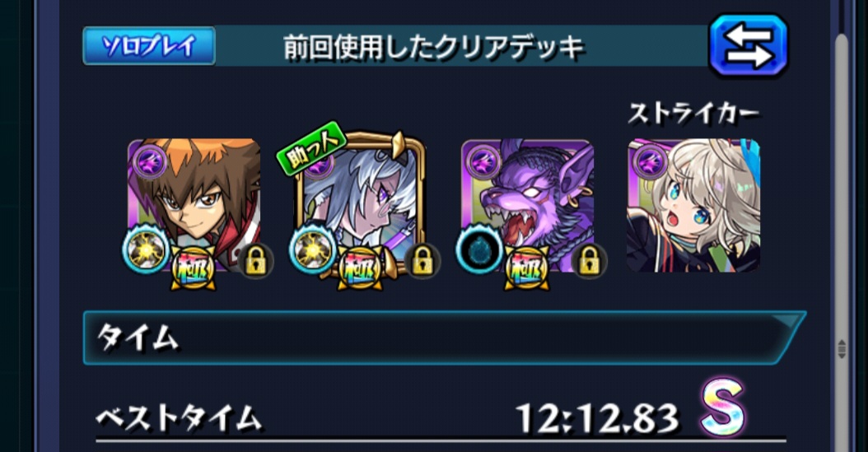Select the purple werewolf character portrait
Image resolution: width=868 pixels, height=452 pixels.
527,205
